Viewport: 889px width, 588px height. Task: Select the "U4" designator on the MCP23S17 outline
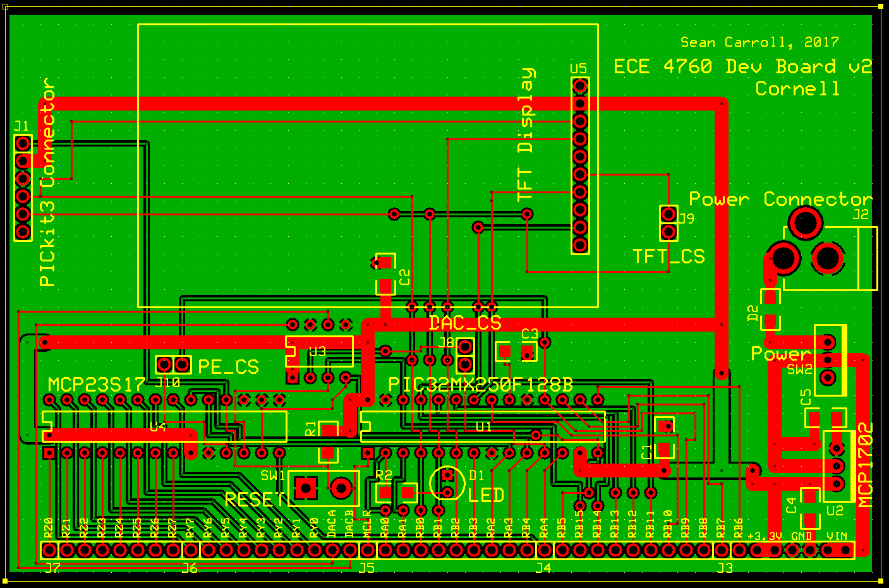158,427
